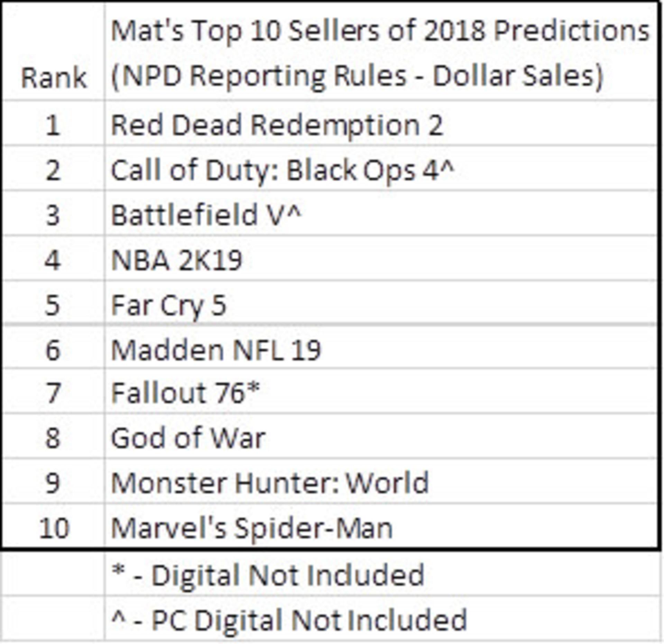
Task: Click the rank 5 number cell
Action: [x=53, y=302]
